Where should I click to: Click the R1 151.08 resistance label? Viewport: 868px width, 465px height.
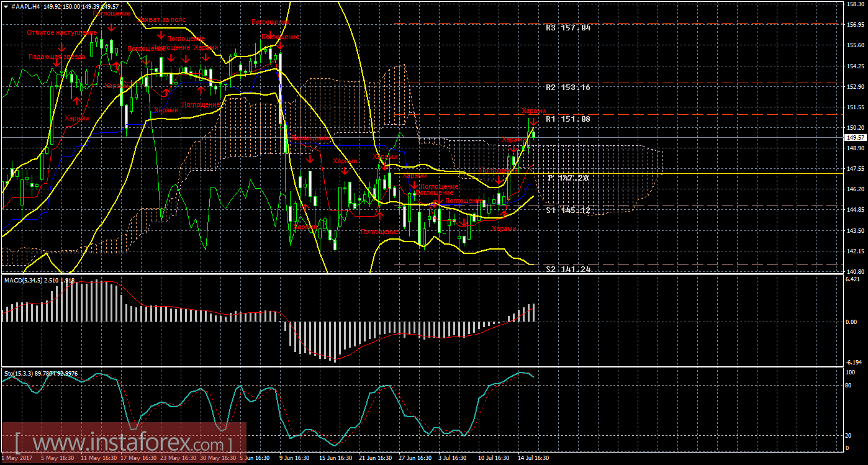pyautogui.click(x=567, y=119)
